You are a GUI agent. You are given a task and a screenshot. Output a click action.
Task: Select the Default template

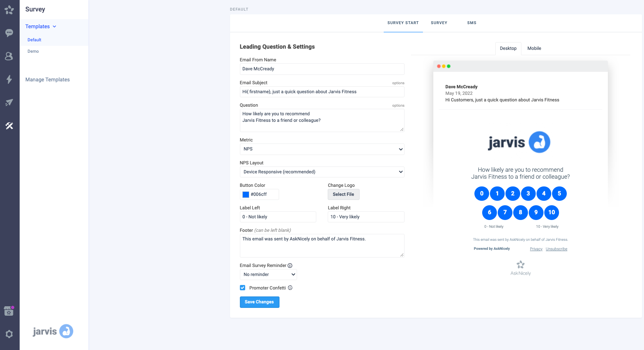pyautogui.click(x=34, y=40)
